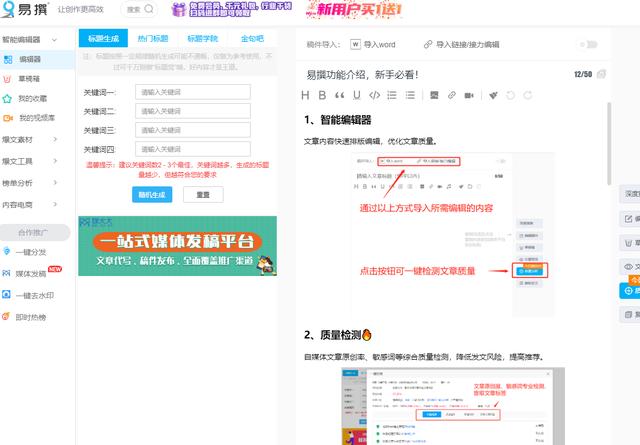Click the 易撰 logo at top left
The height and width of the screenshot is (445, 640).
coord(24,9)
